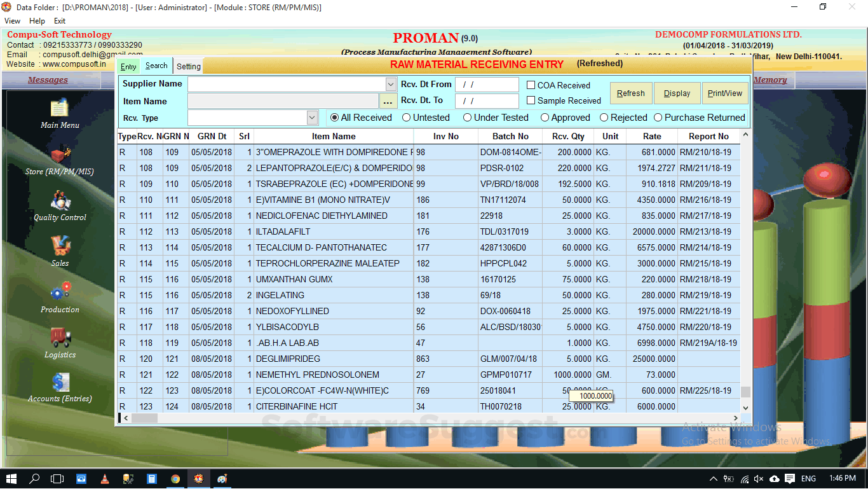Image resolution: width=868 pixels, height=489 pixels.
Task: Open the Supplier Name dropdown
Action: (390, 84)
